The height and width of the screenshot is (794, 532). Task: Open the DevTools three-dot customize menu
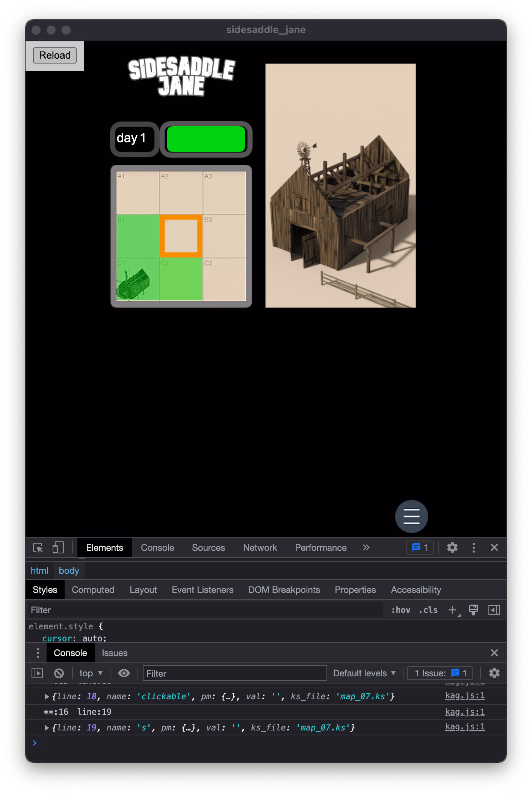pos(474,548)
